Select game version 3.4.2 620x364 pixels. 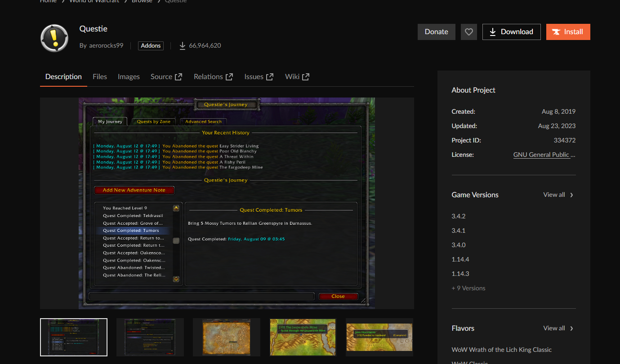[x=459, y=216]
